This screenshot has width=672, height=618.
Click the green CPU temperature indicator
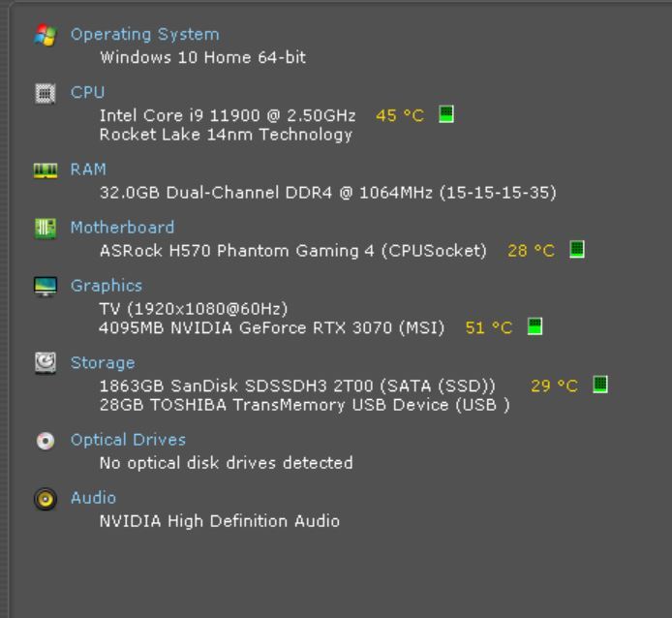click(x=446, y=114)
